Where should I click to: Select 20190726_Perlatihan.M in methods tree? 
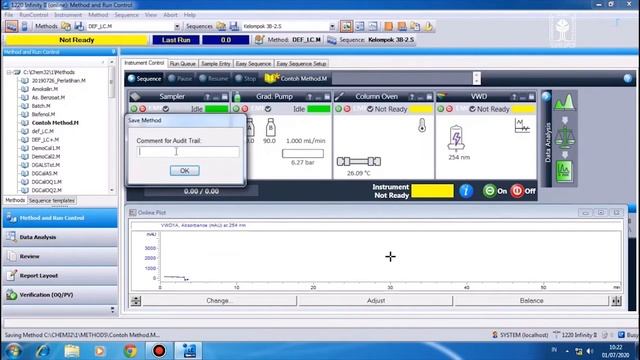[58, 80]
